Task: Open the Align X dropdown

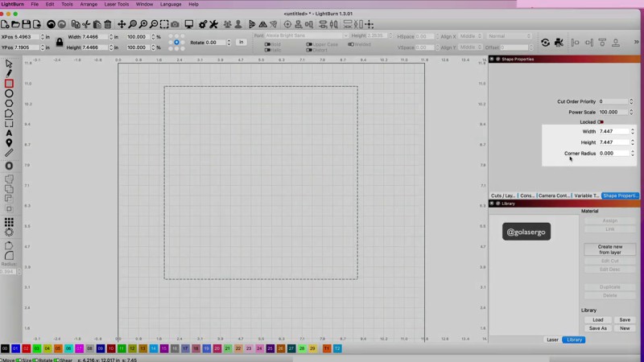Action: point(469,36)
